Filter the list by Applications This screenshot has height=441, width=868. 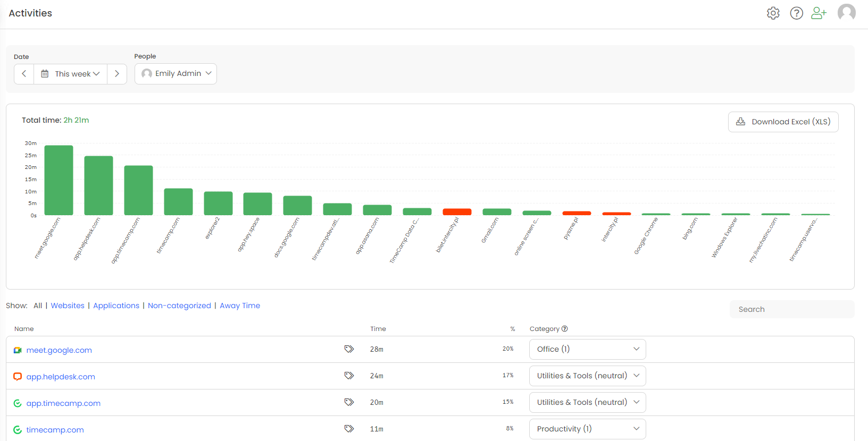tap(116, 306)
